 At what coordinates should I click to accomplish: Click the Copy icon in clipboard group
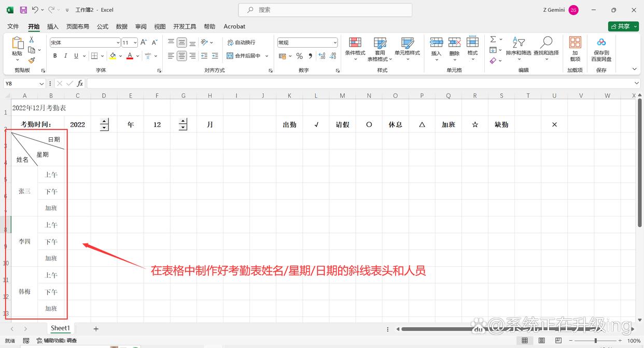pyautogui.click(x=32, y=50)
